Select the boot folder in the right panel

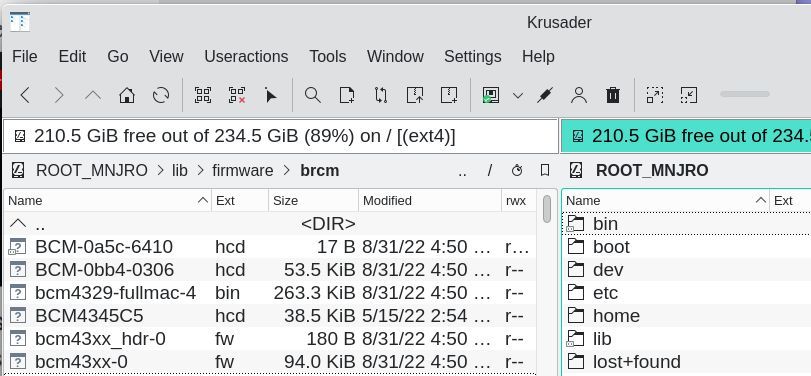click(686, 247)
